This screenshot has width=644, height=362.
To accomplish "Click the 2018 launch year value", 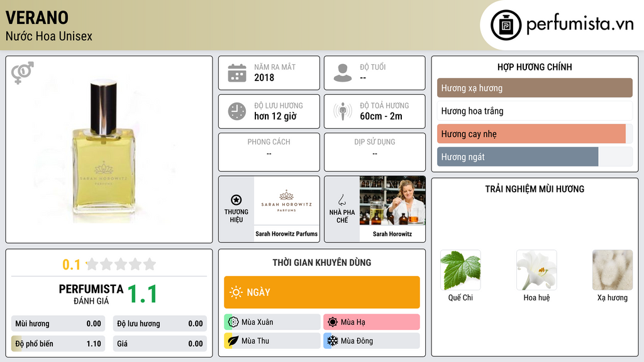I will point(264,77).
